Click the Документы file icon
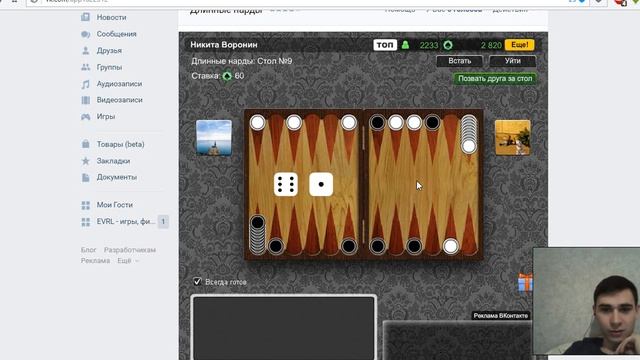 point(85,177)
